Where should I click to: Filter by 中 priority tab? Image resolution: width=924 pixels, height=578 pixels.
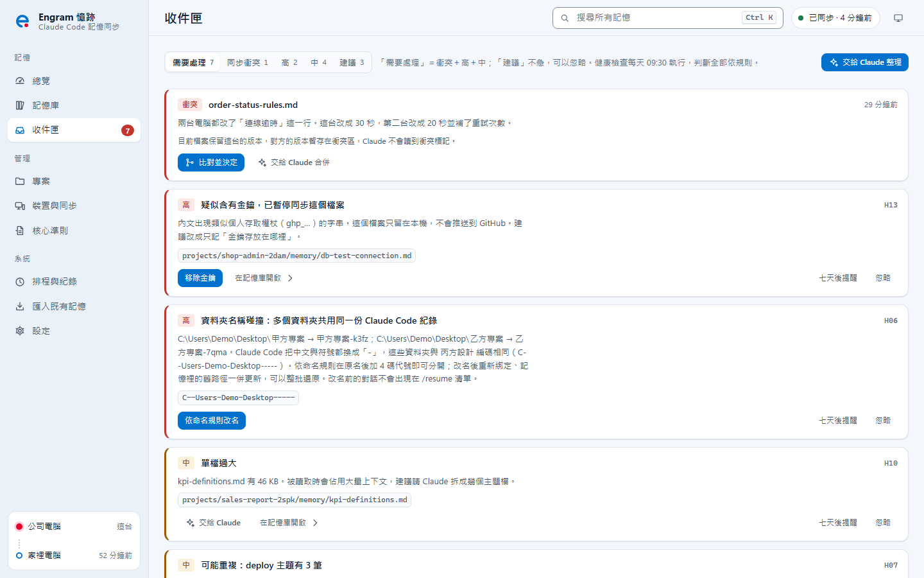(319, 62)
